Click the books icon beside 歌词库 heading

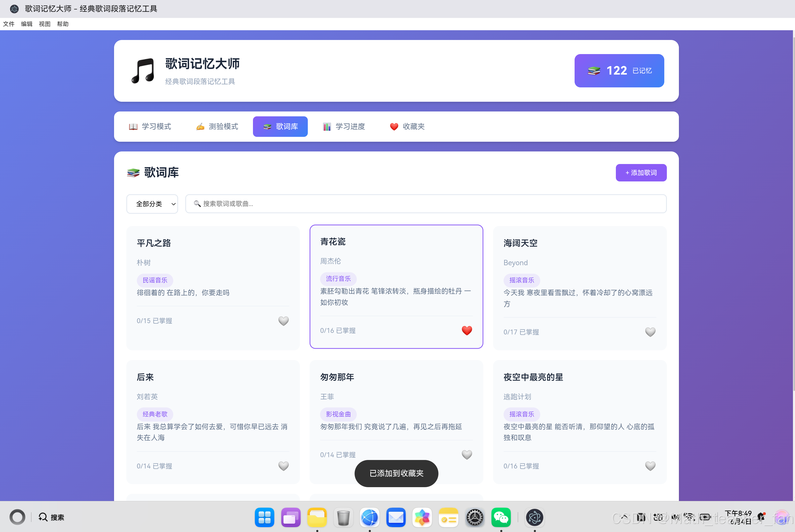pyautogui.click(x=133, y=173)
